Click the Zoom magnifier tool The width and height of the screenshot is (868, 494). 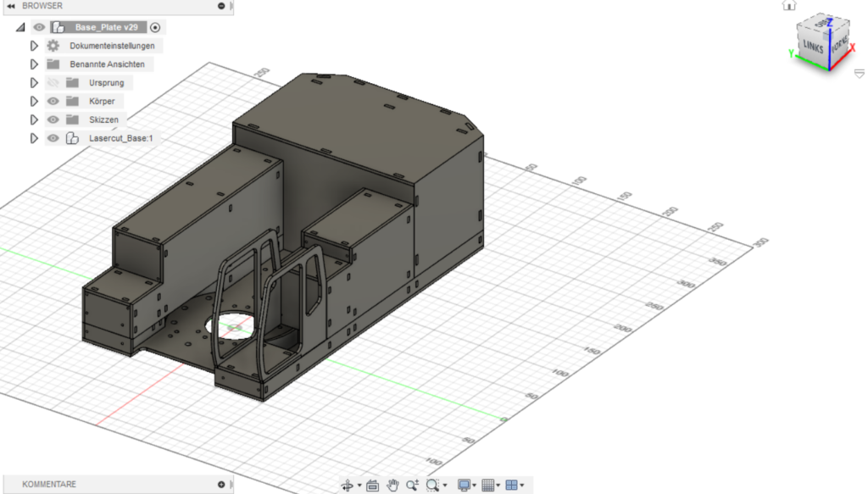412,486
